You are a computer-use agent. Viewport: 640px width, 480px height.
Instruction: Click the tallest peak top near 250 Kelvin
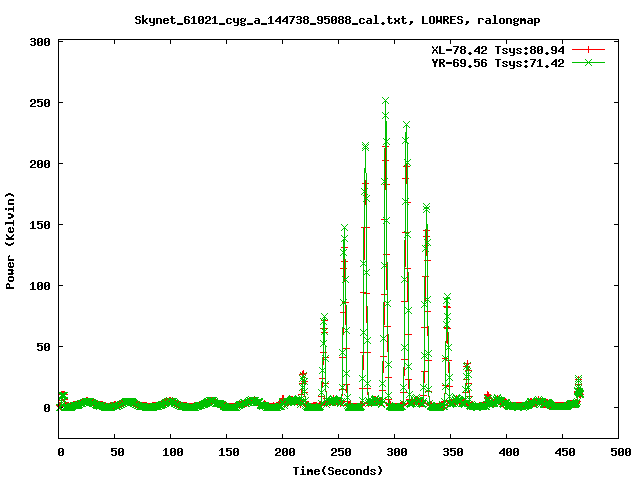tap(385, 101)
